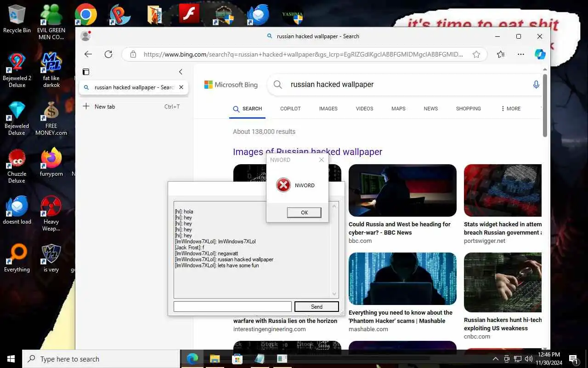
Task: Open the Firefox desktop shortcut beside Chuzzle
Action: click(51, 162)
